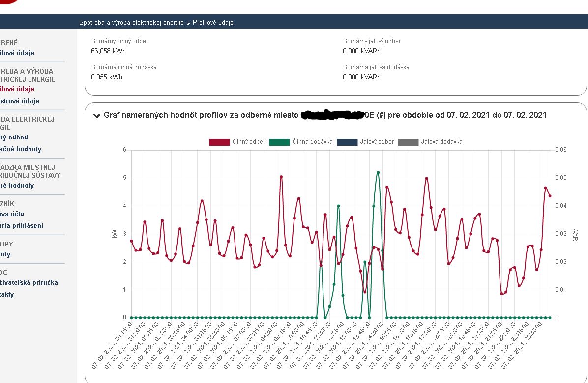This screenshot has width=588, height=383.
Task: Click the green peak data point near 5.2
Action: [378, 172]
